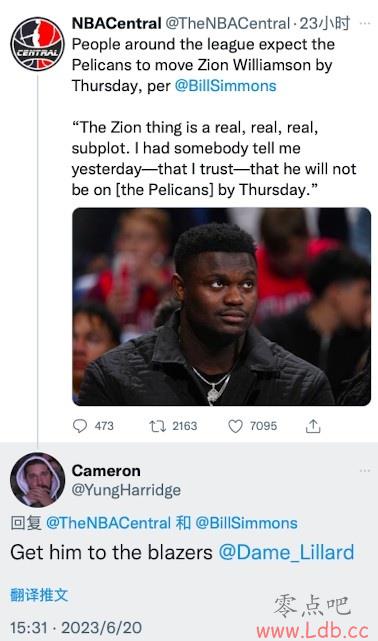Tap @YungHarridge handle

coord(126,490)
